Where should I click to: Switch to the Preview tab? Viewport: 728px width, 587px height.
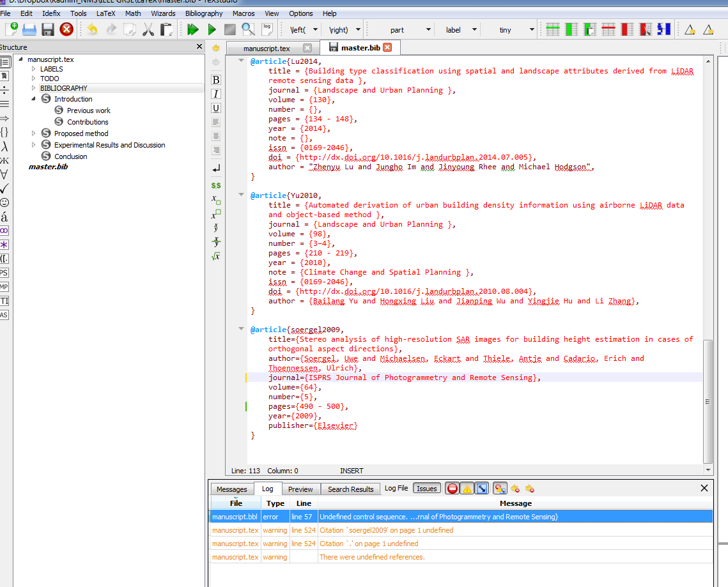300,489
